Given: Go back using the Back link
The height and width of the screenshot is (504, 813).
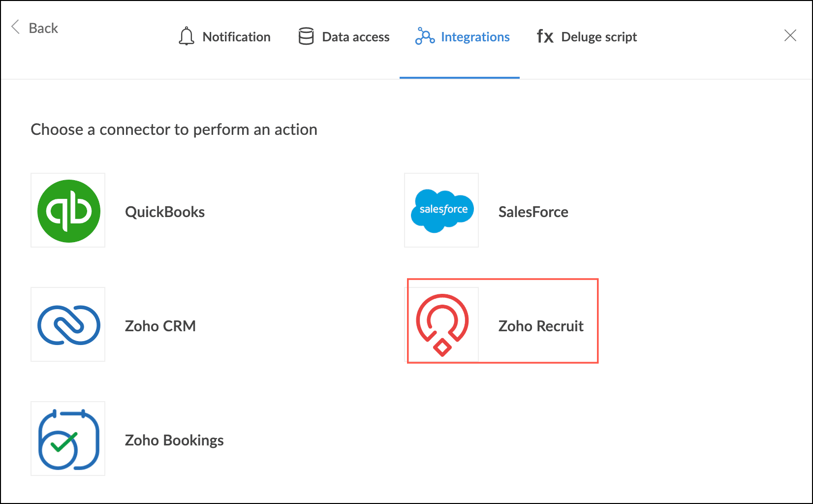Looking at the screenshot, I should (x=43, y=28).
